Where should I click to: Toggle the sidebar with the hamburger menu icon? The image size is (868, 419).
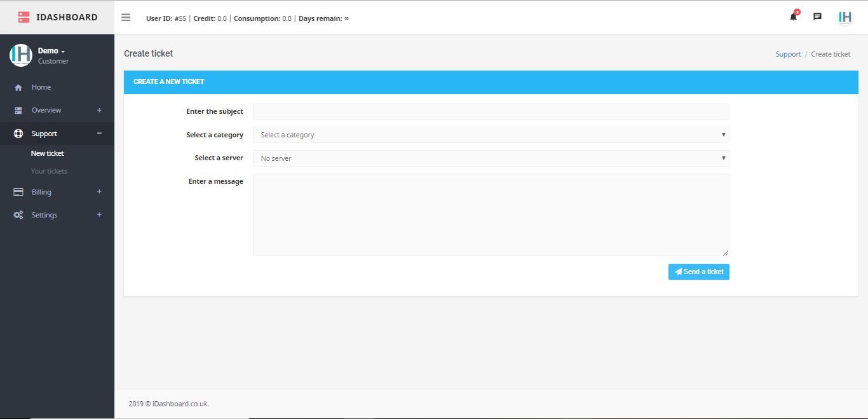coord(126,18)
